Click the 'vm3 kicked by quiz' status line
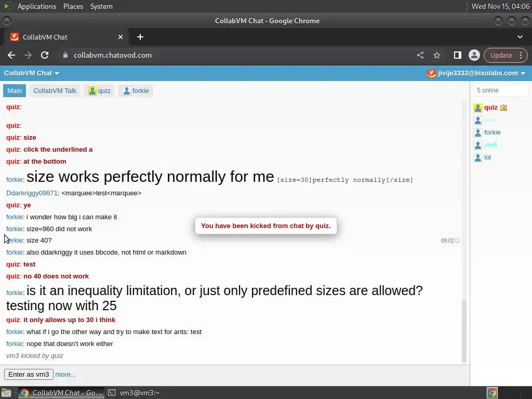This screenshot has height=399, width=532. [x=35, y=355]
